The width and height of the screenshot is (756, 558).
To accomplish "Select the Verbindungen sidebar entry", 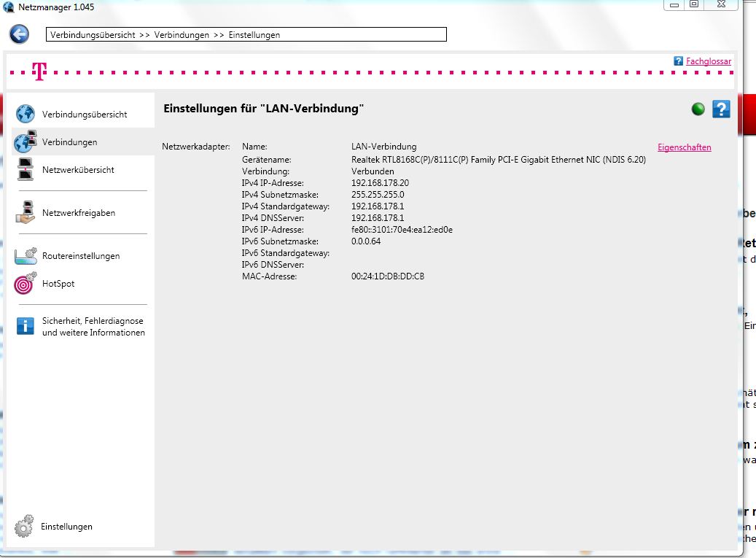I will click(x=69, y=142).
